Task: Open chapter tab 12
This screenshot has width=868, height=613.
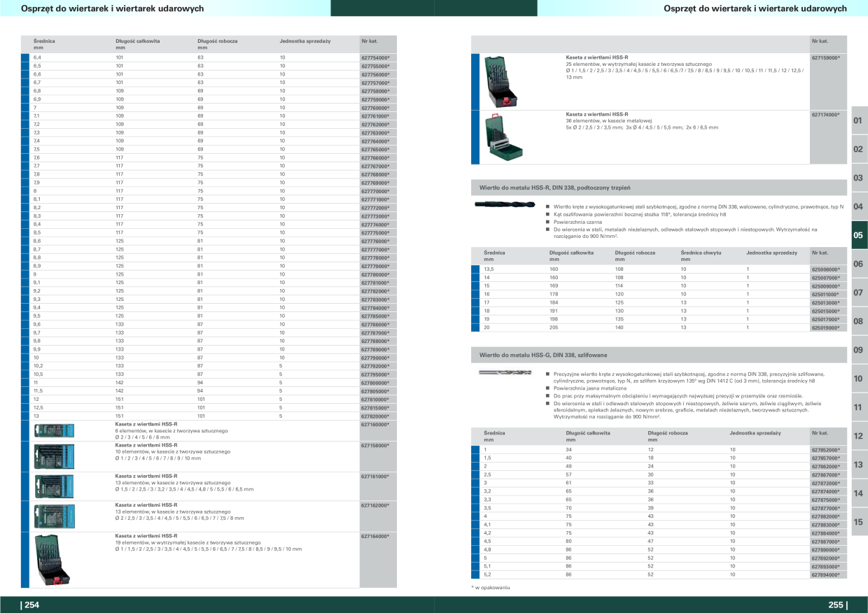Action: (859, 436)
